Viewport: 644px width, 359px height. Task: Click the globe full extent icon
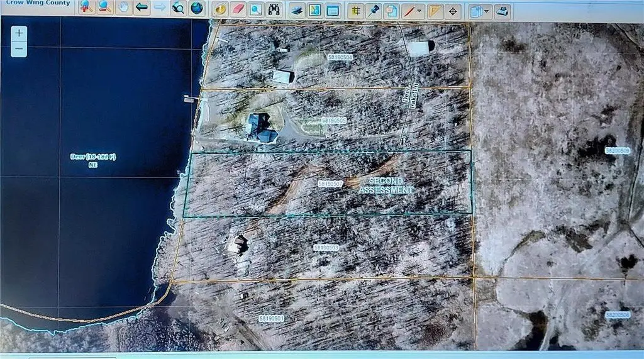click(197, 8)
